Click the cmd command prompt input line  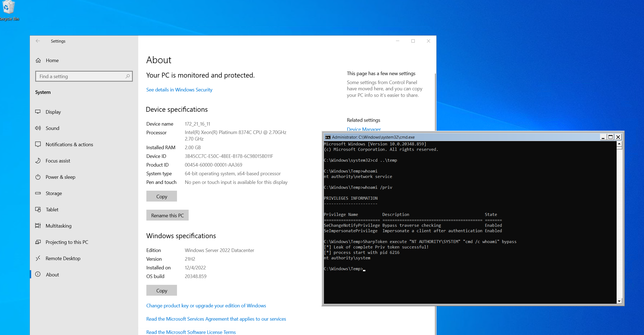click(x=345, y=269)
